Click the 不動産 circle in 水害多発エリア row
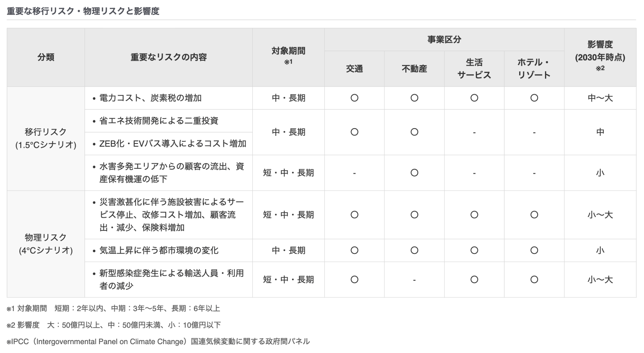Image resolution: width=644 pixels, height=353 pixels. coord(414,173)
